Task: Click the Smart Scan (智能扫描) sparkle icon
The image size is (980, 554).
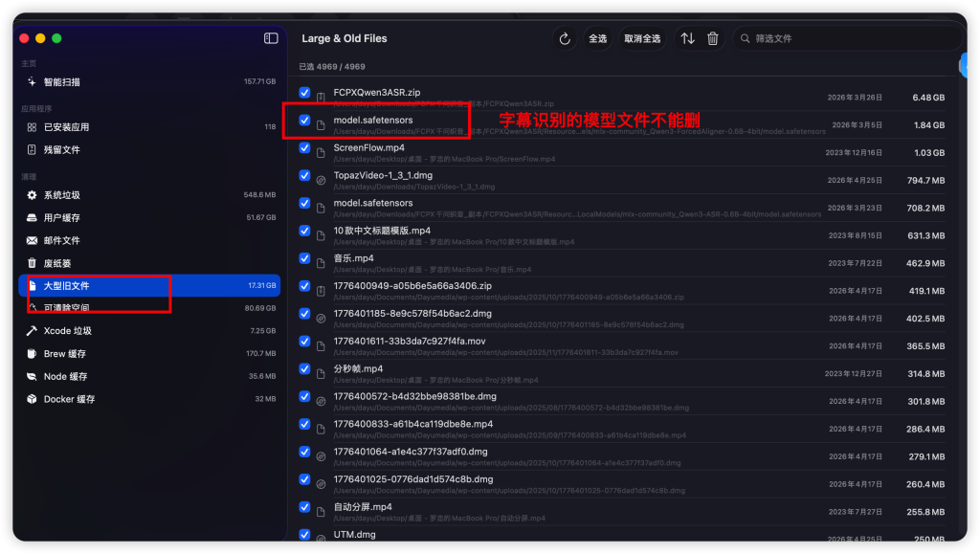Action: [32, 82]
